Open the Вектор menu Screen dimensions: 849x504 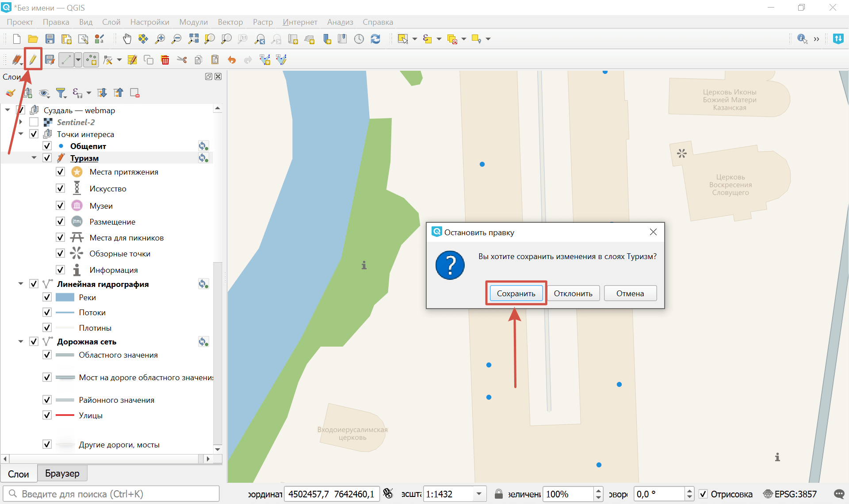[x=230, y=22]
